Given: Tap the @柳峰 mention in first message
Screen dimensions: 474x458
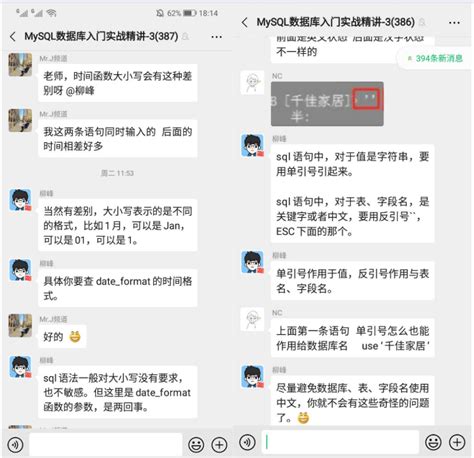Looking at the screenshot, I should [80, 91].
